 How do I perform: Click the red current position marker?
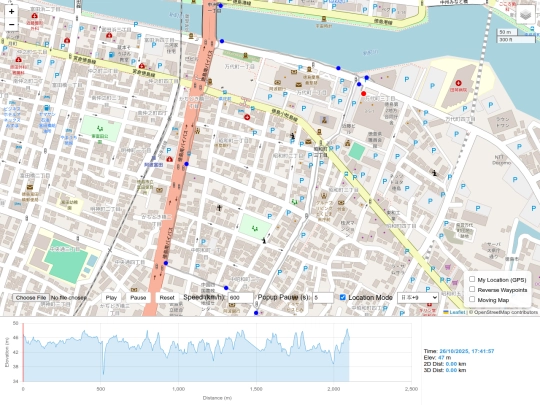click(x=363, y=94)
